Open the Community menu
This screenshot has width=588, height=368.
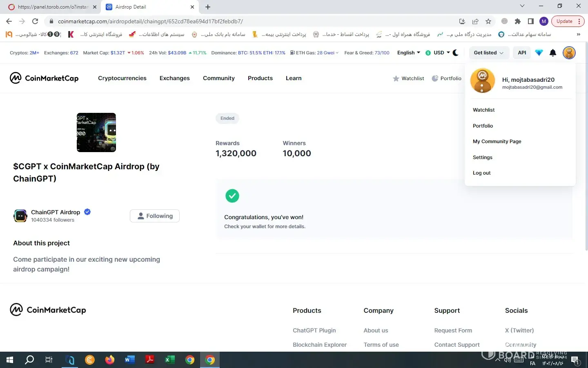(219, 78)
